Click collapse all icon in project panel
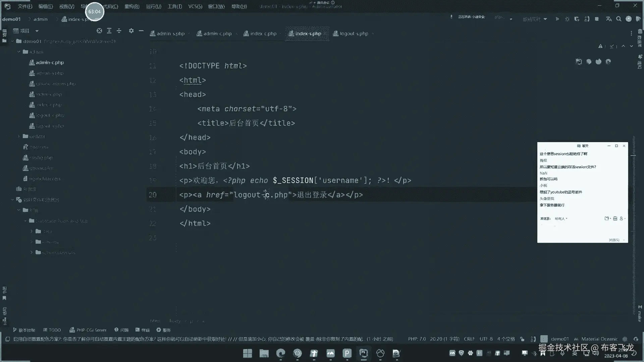This screenshot has width=644, height=362. coord(119,31)
